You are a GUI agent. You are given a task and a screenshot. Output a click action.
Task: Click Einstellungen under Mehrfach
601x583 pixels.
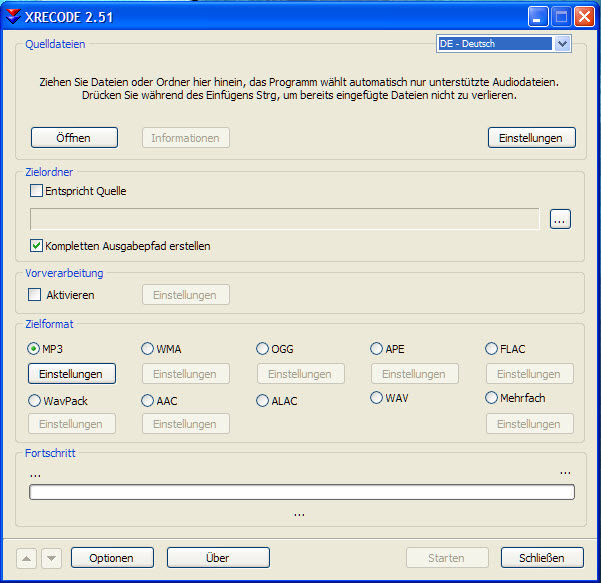[530, 424]
